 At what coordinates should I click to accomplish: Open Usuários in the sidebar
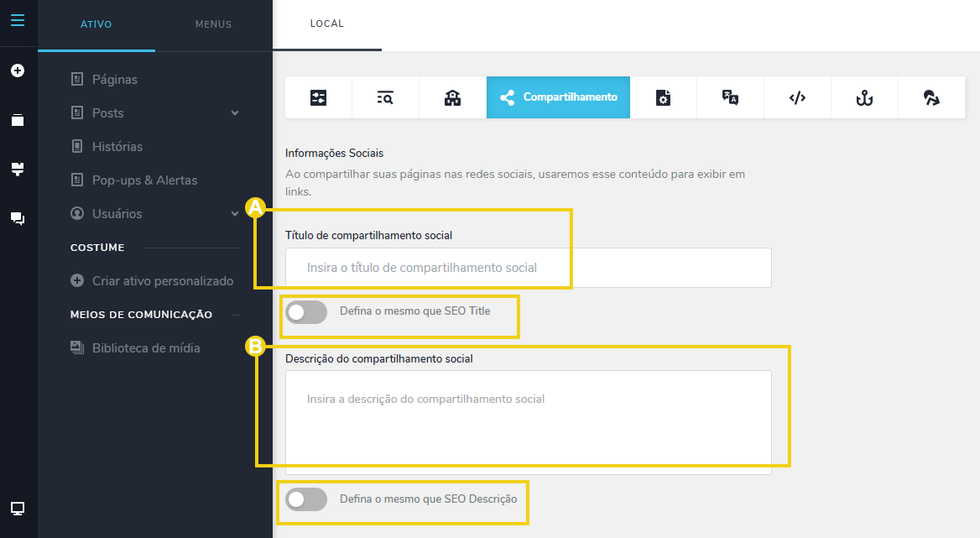click(117, 214)
